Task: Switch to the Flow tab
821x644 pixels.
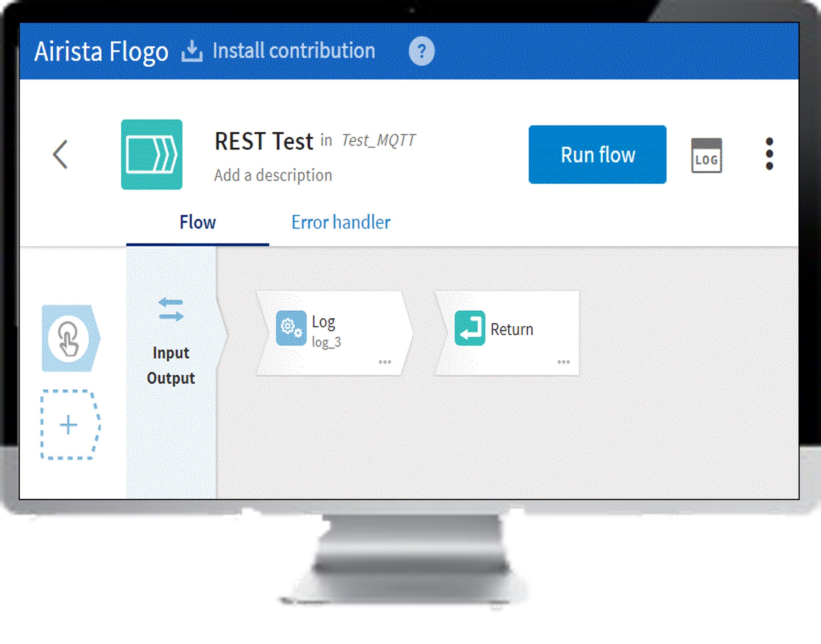Action: tap(198, 222)
